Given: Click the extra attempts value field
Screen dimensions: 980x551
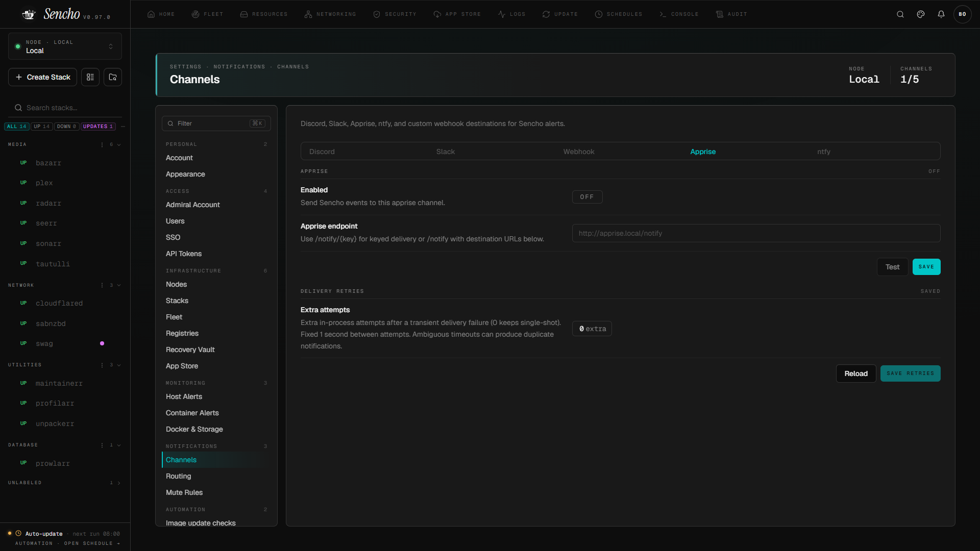Looking at the screenshot, I should click(592, 329).
